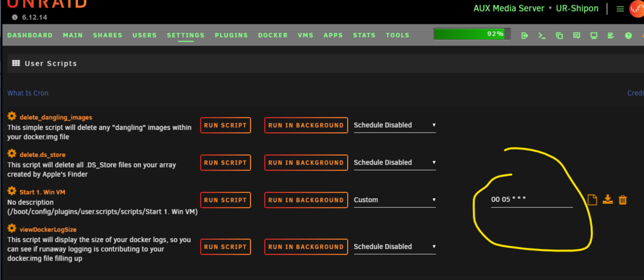Click the overlapping windows icon in toolbar
The height and width of the screenshot is (280, 644).
(560, 35)
